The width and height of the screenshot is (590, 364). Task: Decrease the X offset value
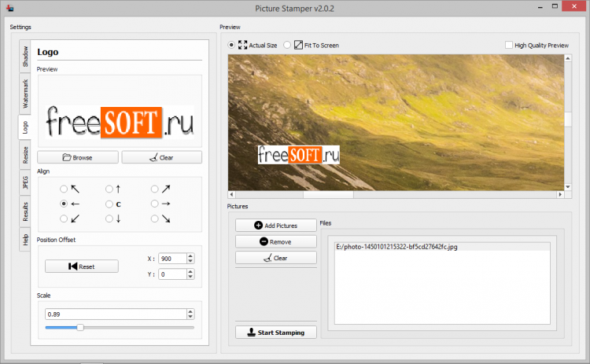click(190, 261)
